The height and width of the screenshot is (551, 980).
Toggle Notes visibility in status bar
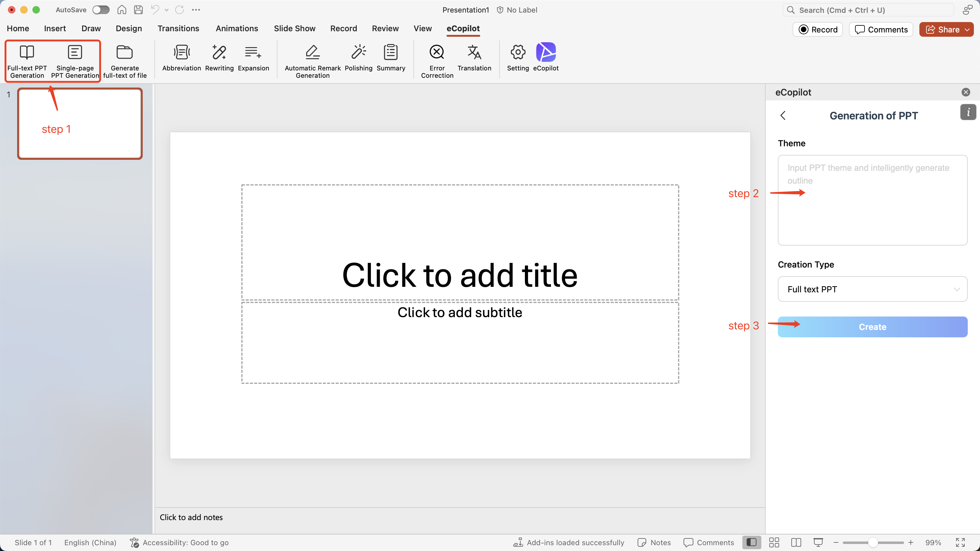tap(654, 542)
